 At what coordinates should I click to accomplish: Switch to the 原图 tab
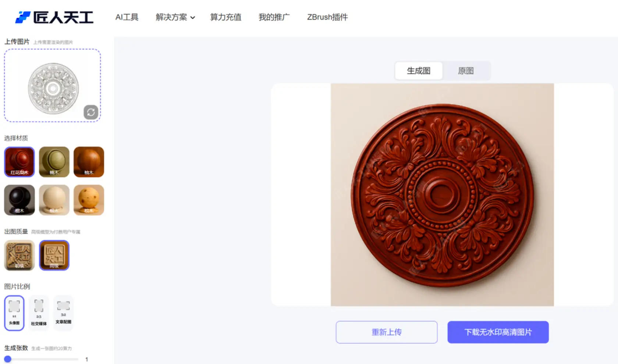pyautogui.click(x=466, y=71)
